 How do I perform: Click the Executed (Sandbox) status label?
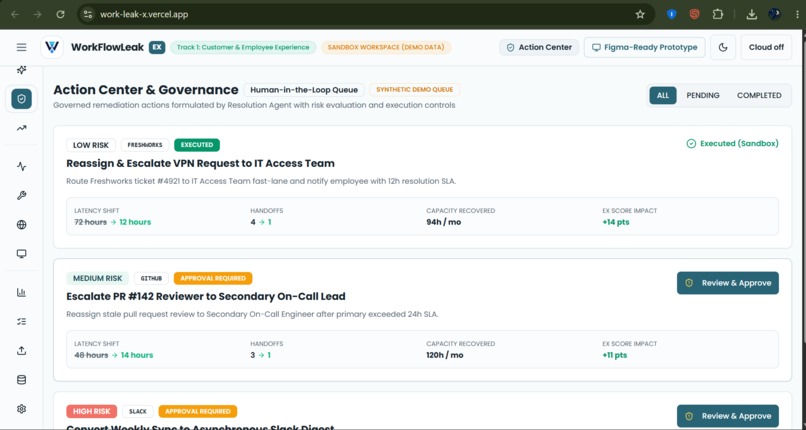(x=732, y=144)
